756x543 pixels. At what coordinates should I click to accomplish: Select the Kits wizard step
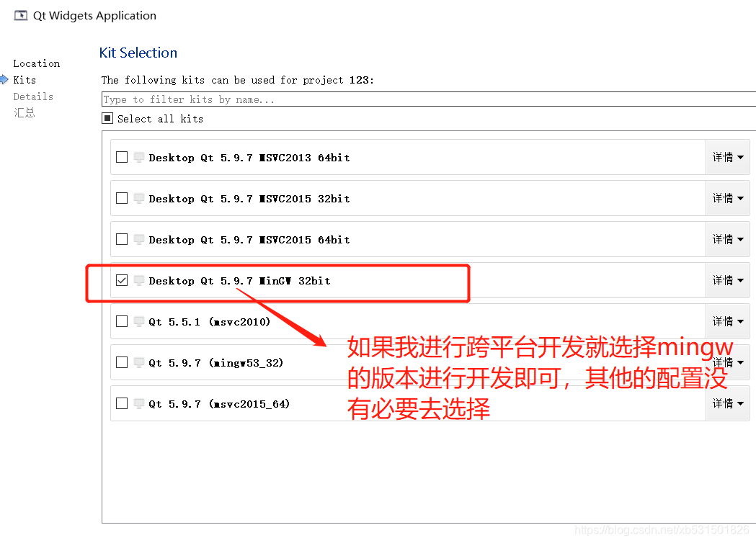(x=25, y=79)
